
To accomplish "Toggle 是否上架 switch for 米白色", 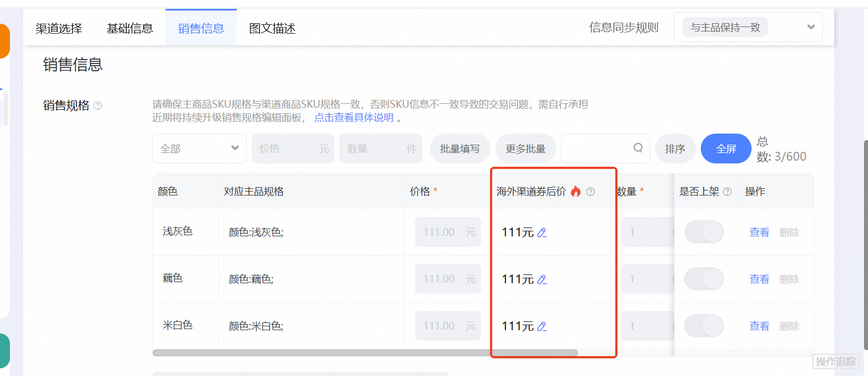I will (704, 326).
